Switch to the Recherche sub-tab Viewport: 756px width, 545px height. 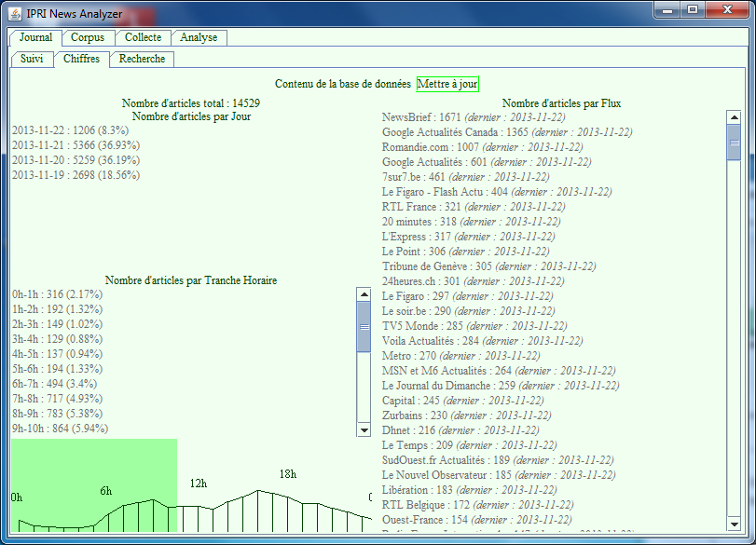point(142,59)
